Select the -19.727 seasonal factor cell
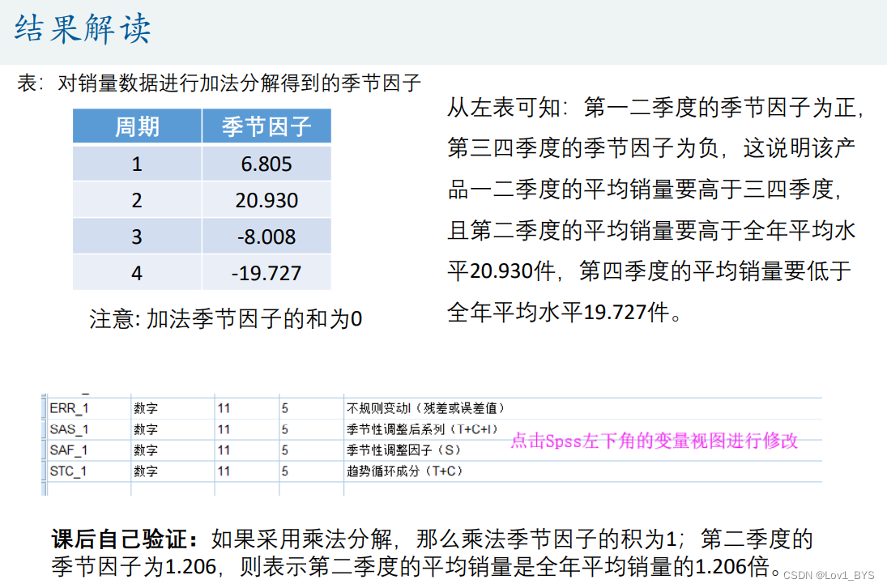 (267, 274)
